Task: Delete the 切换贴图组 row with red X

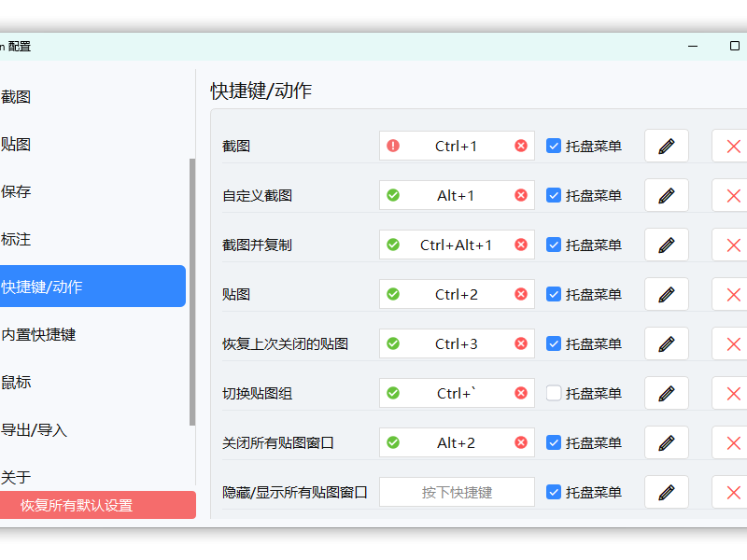Action: (x=733, y=393)
